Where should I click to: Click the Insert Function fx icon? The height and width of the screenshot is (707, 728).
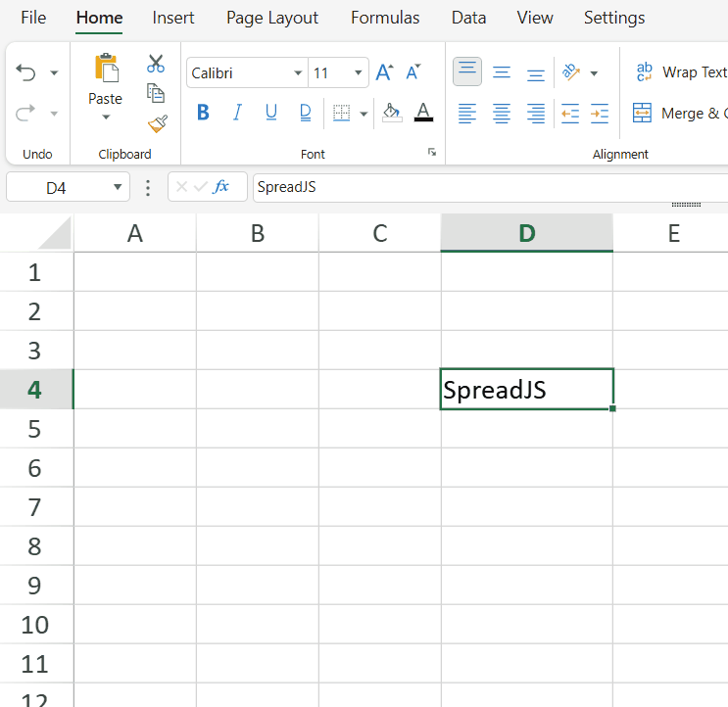(x=221, y=187)
